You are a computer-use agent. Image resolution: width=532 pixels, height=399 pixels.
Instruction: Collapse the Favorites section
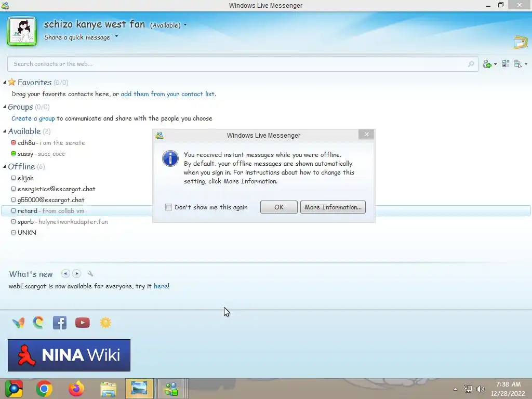5,83
